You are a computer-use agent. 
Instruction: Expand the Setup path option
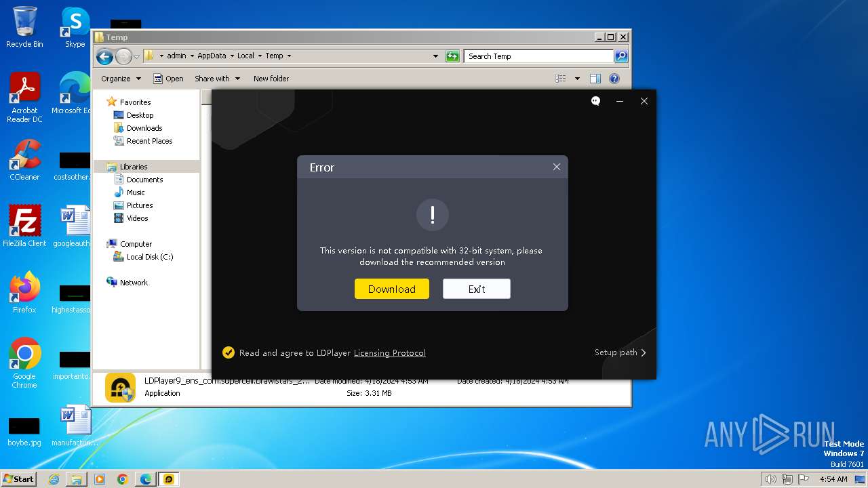click(620, 352)
